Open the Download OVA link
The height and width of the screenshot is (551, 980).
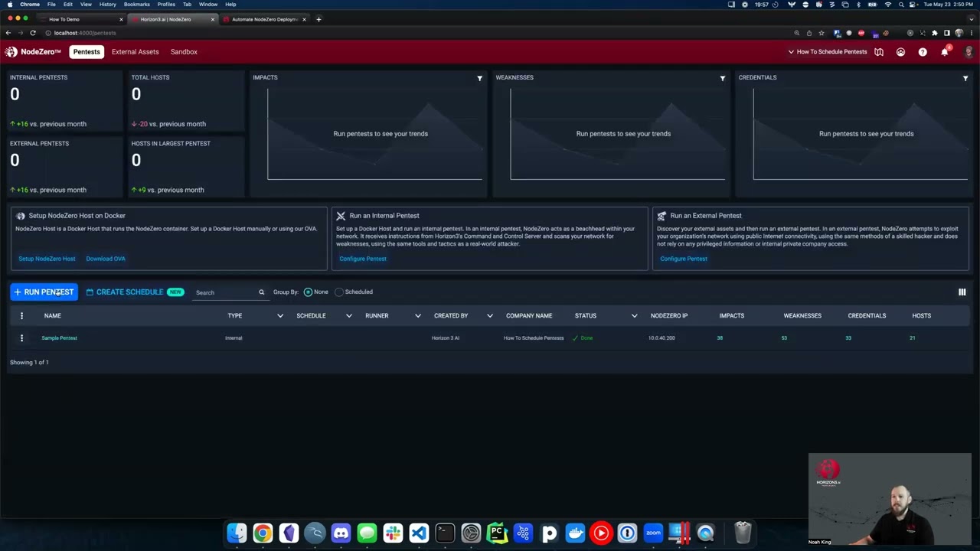point(106,259)
